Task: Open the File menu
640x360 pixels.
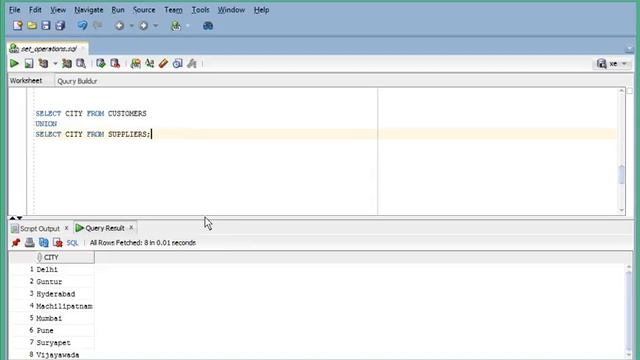Action: (x=15, y=10)
